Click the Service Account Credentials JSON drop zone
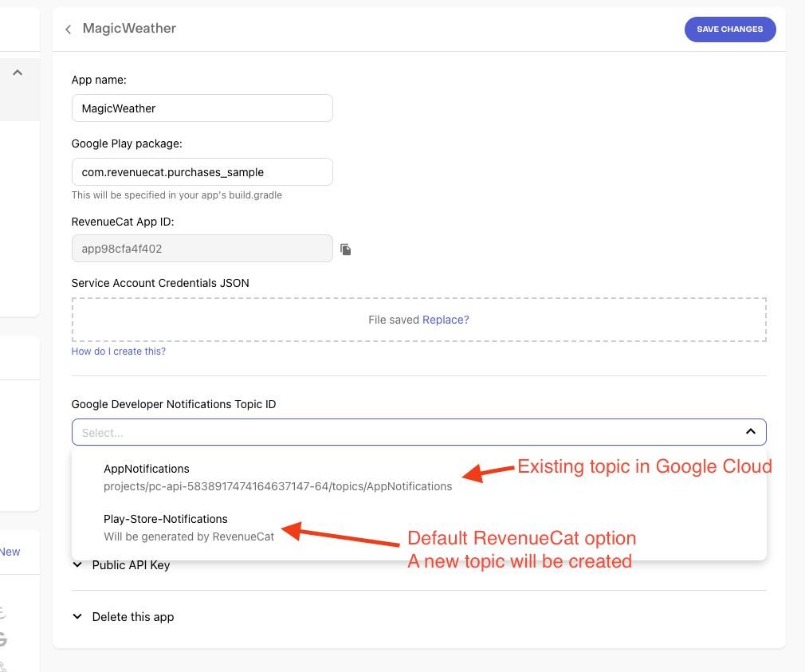This screenshot has height=672, width=805. click(x=419, y=320)
